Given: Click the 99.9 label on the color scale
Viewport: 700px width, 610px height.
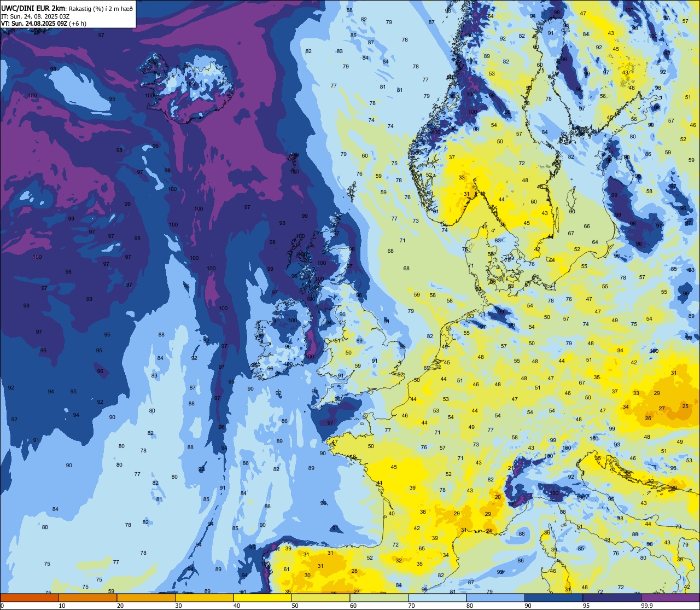Looking at the screenshot, I should (647, 606).
